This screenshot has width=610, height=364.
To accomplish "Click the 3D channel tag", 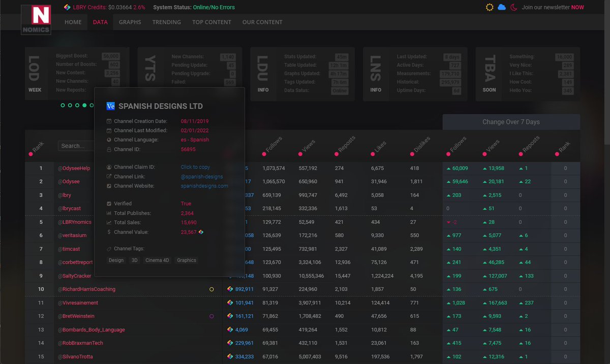I will pyautogui.click(x=134, y=260).
